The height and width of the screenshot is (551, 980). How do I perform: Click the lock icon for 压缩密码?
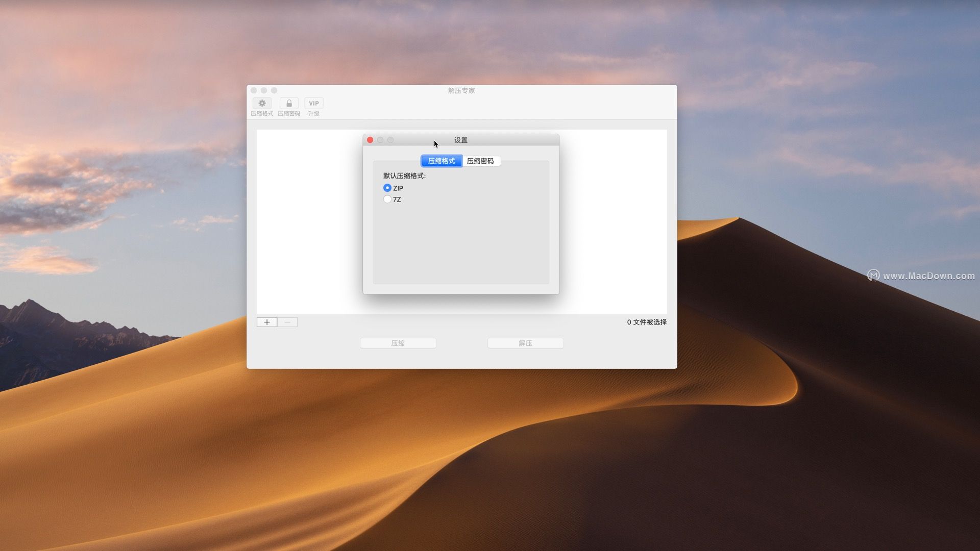(x=289, y=104)
